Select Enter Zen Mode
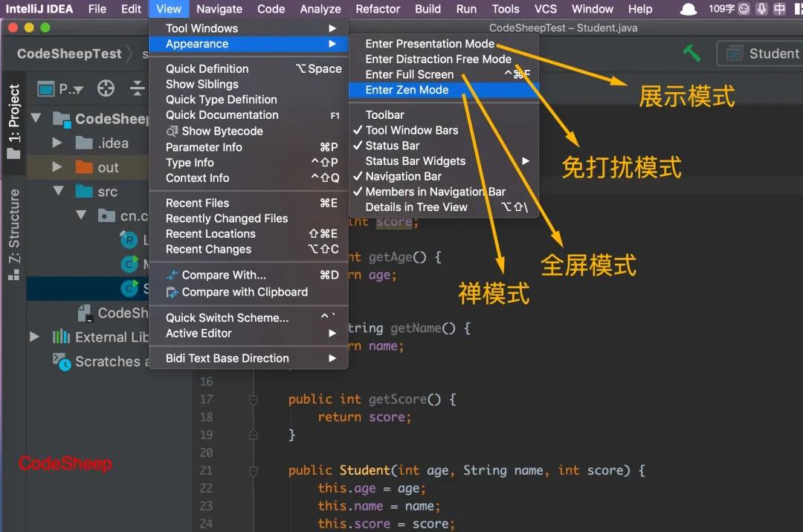This screenshot has height=532, width=803. point(443,90)
